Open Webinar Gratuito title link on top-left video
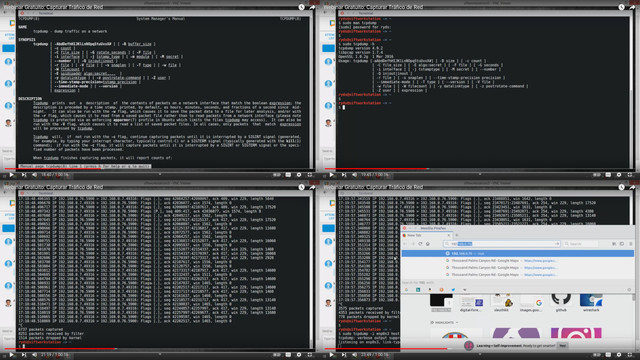Screen dimensions: 640x360 pos(53,7)
